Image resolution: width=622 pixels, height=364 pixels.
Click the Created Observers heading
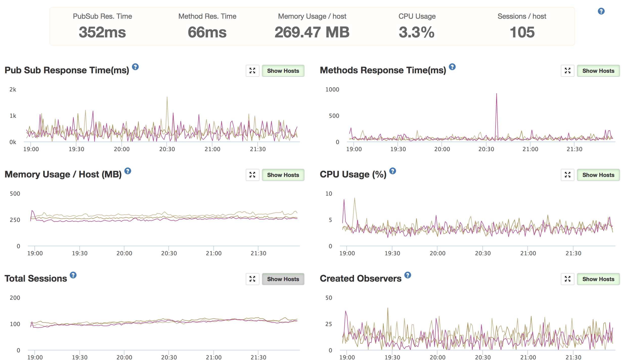point(361,279)
